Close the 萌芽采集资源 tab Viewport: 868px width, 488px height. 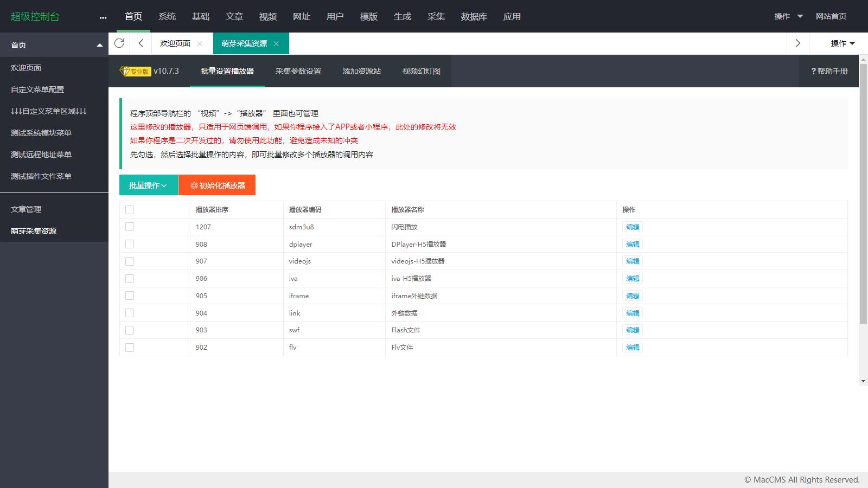click(x=276, y=44)
